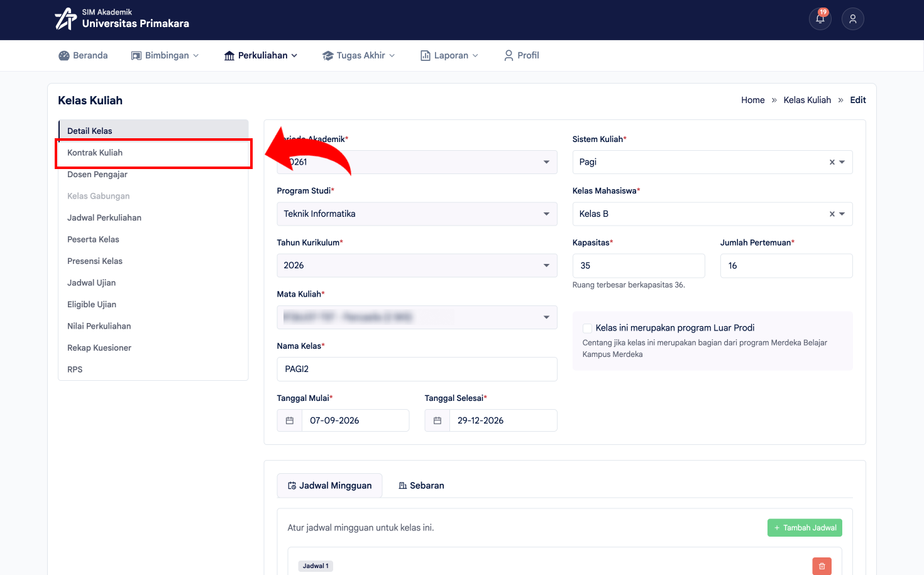
Task: Expand the Laporan menu
Action: pyautogui.click(x=449, y=55)
